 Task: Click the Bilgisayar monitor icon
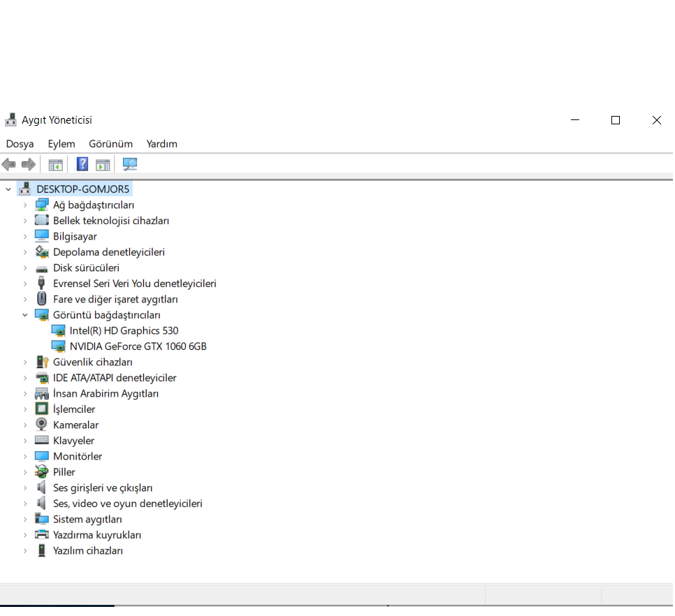[42, 236]
